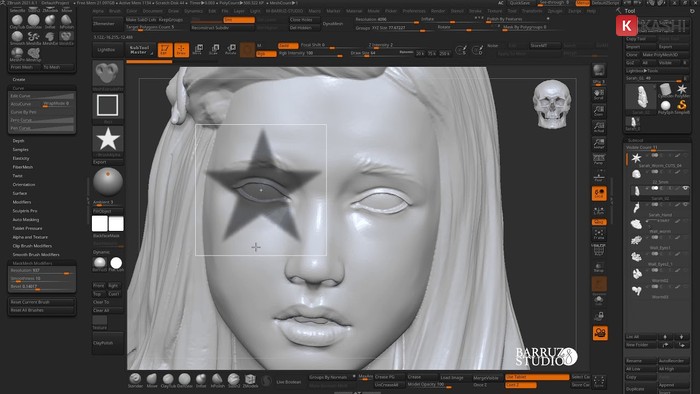Screen dimensions: 700x394
Task: Choose the Cylinder3D tool thumbnail
Action: (665, 90)
